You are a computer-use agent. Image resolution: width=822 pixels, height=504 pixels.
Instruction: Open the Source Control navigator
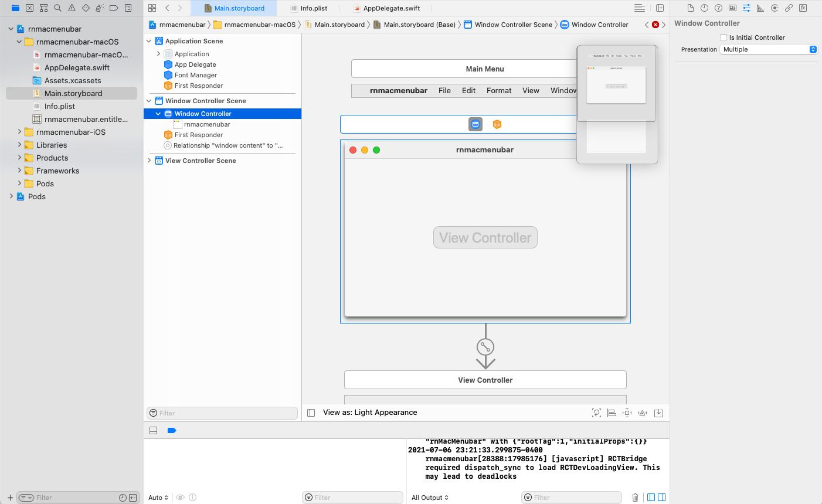point(29,8)
